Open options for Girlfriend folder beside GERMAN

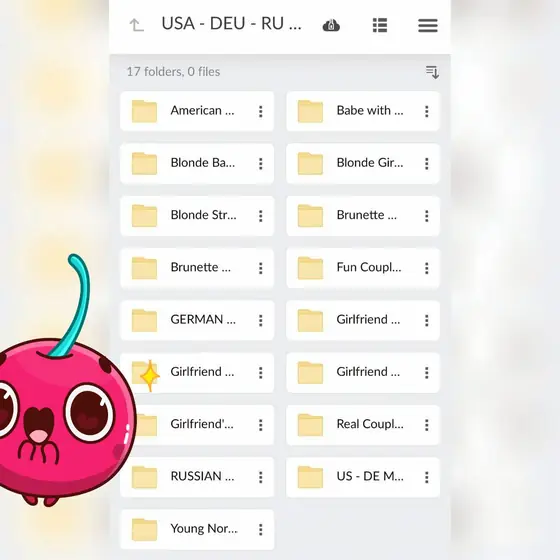426,320
